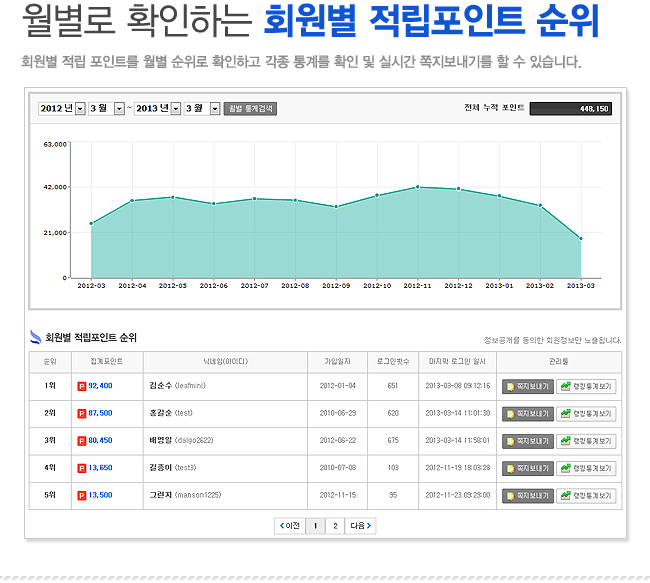Send message to 김순수 (leafmini)
Viewport: 650px width, 583px height.
pyautogui.click(x=528, y=386)
